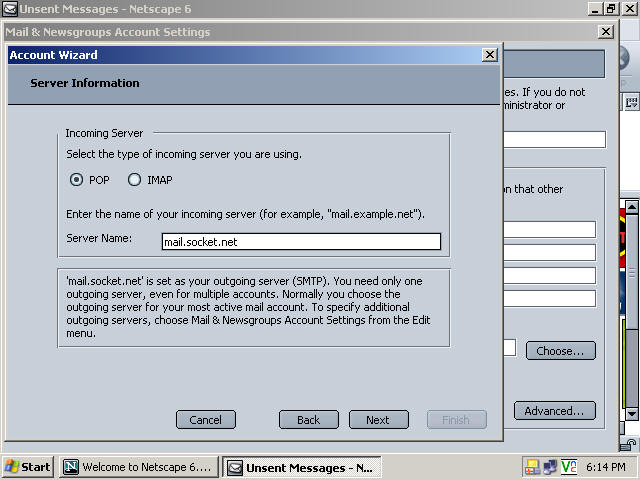The image size is (640, 480).
Task: Click the 'Server Name:' label
Action: 99,238
